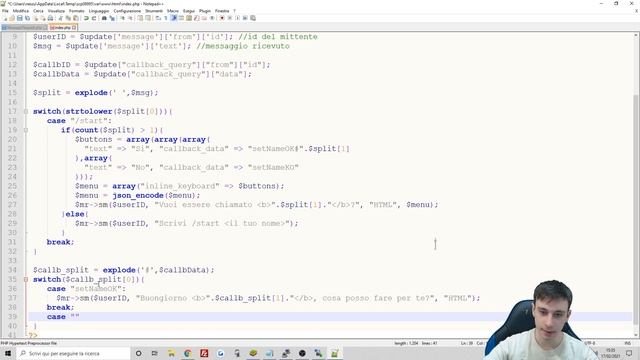Toggle Show All Characters icon
The width and height of the screenshot is (640, 360).
click(166, 18)
